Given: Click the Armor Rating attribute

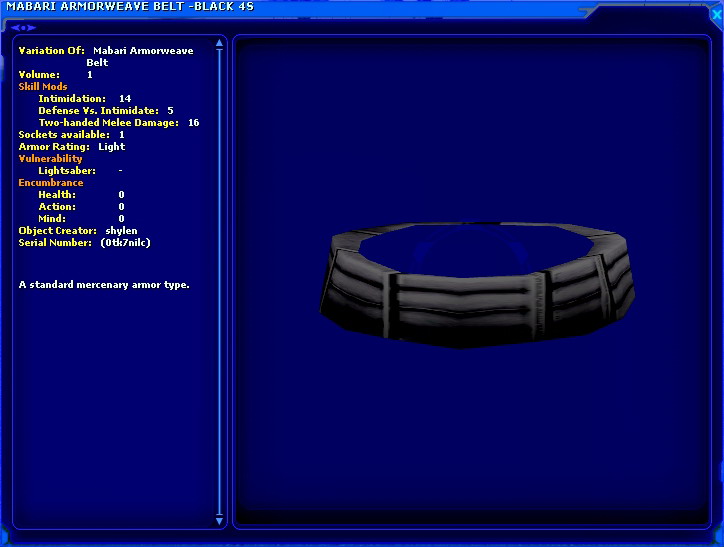Looking at the screenshot, I should (x=71, y=147).
